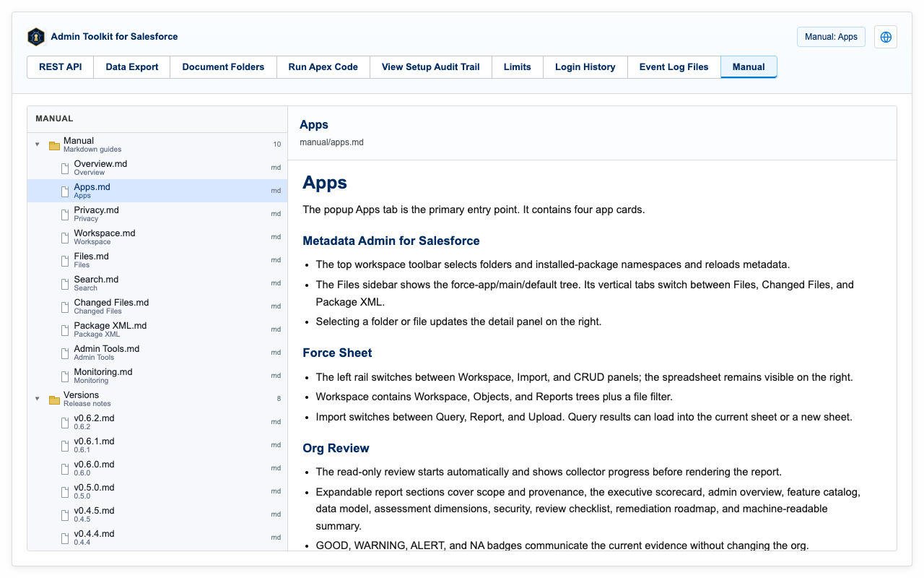Viewport: 924px width, 578px height.
Task: Click the Monitoring.md file icon
Action: tap(65, 376)
